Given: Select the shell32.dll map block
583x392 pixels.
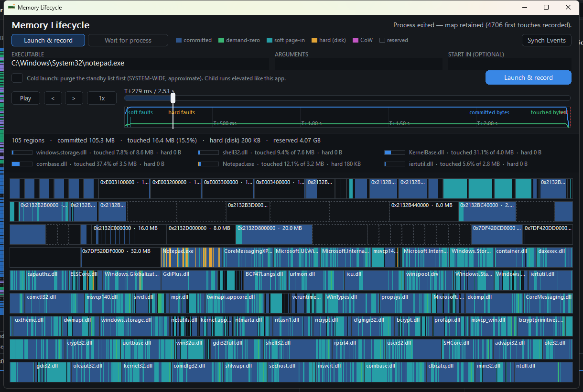Looking at the screenshot, I should pyautogui.click(x=298, y=349).
